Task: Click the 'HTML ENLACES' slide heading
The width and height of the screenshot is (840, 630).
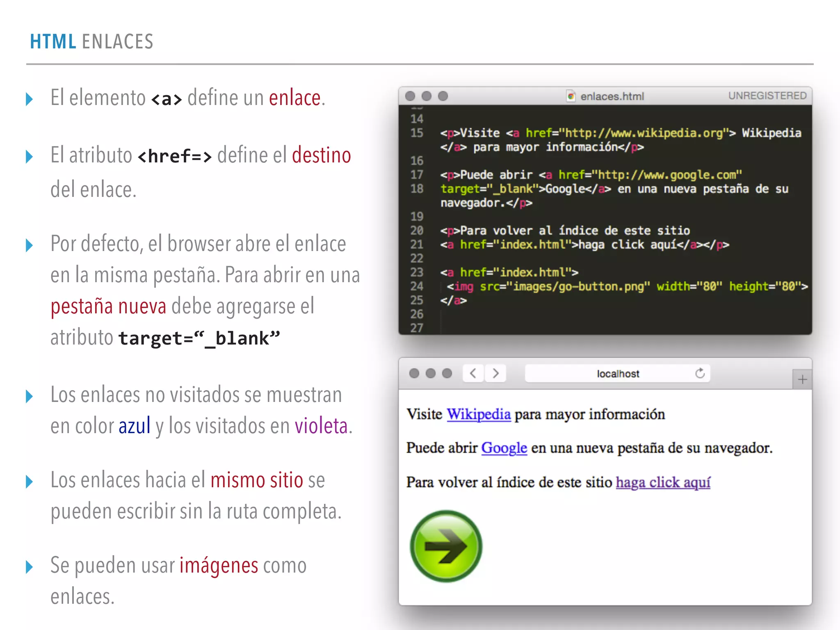Action: coord(91,41)
